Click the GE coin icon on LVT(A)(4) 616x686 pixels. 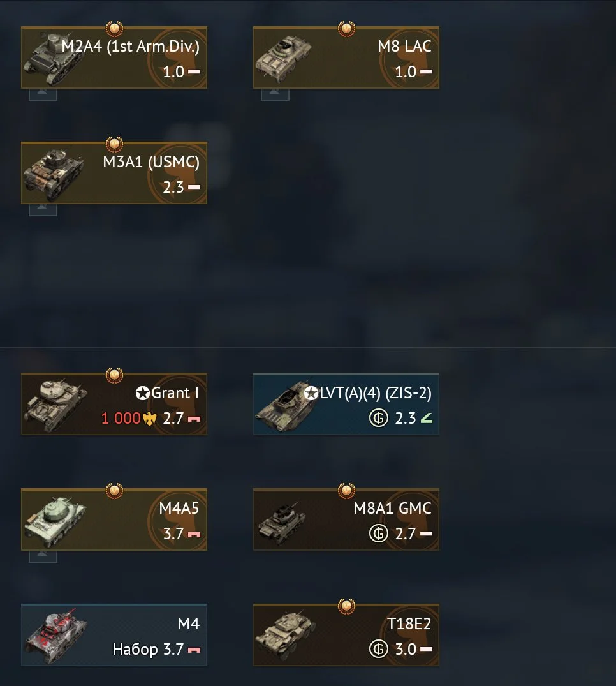click(x=379, y=418)
